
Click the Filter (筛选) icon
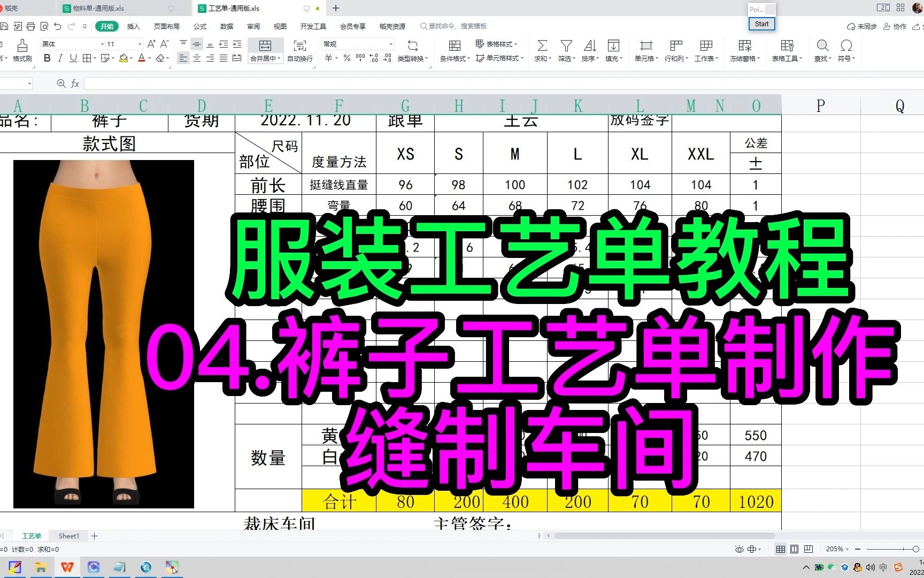pyautogui.click(x=566, y=45)
